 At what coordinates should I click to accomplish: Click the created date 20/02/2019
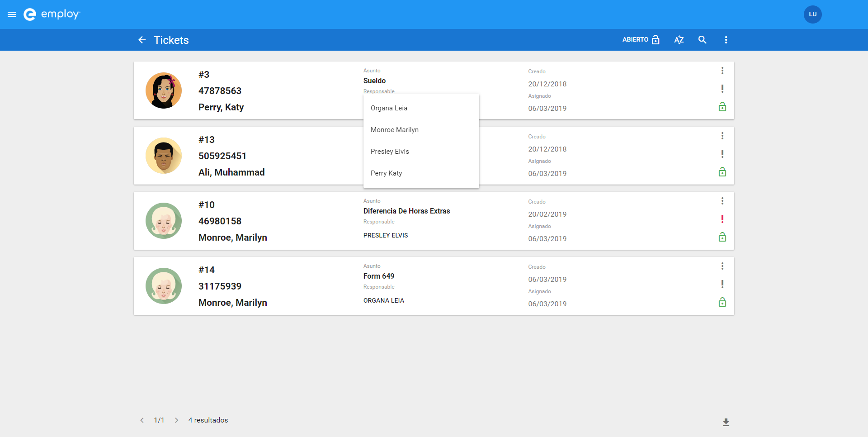point(547,214)
